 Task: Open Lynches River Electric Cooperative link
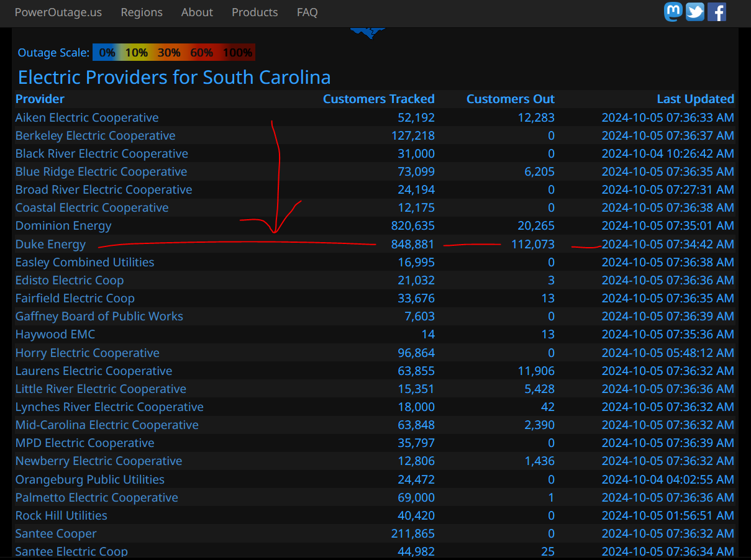click(x=109, y=407)
